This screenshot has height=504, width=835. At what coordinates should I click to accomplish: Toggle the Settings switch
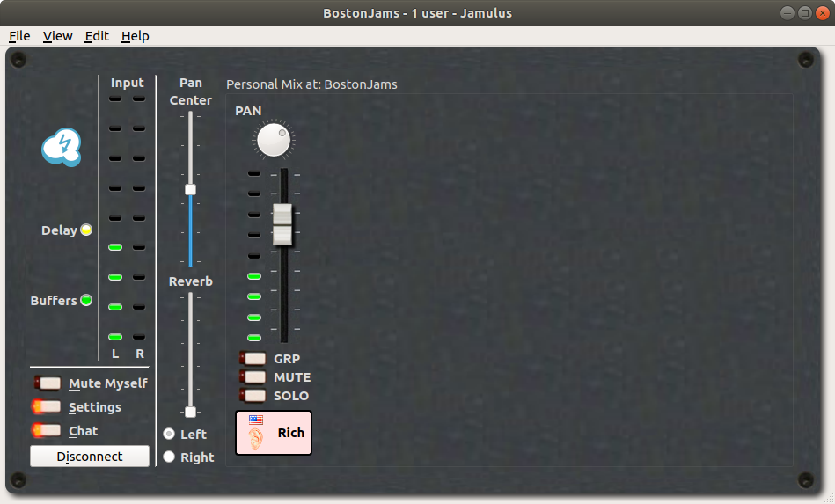click(x=48, y=407)
